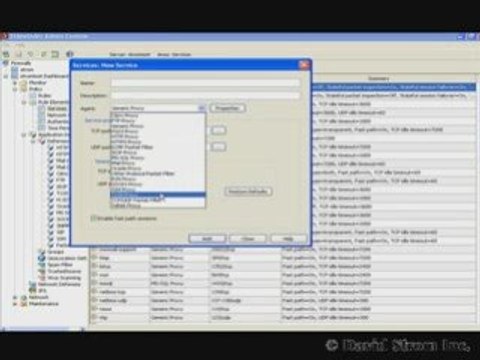Open the Virus Scanning tree item
This screenshot has height=360, width=480.
(64, 278)
